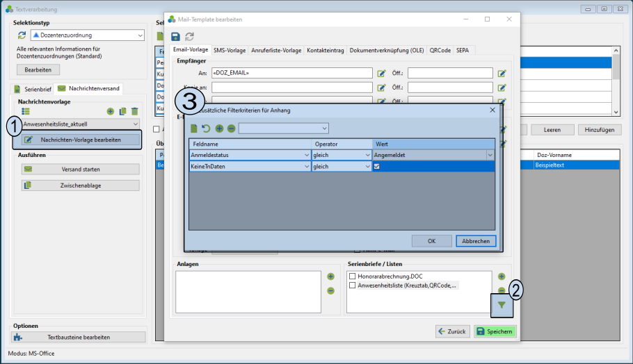Open the attachment filter funnel icon
633x364 pixels.
pyautogui.click(x=502, y=306)
